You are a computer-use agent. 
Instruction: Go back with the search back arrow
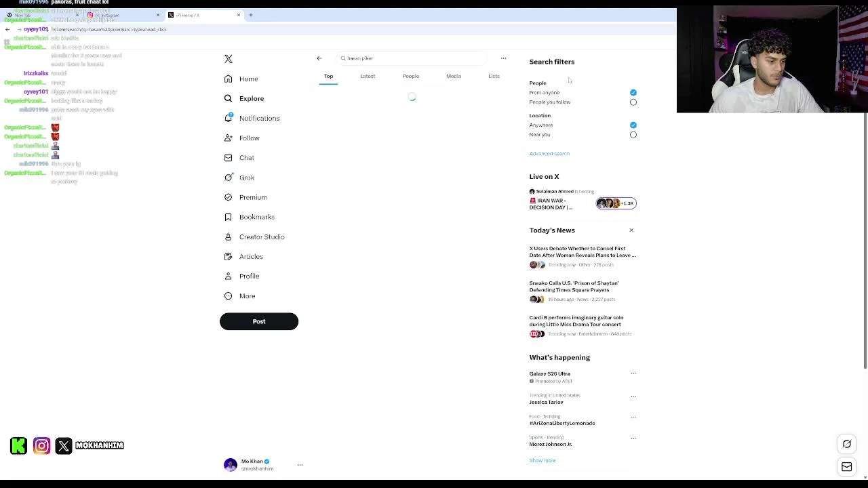(x=319, y=58)
